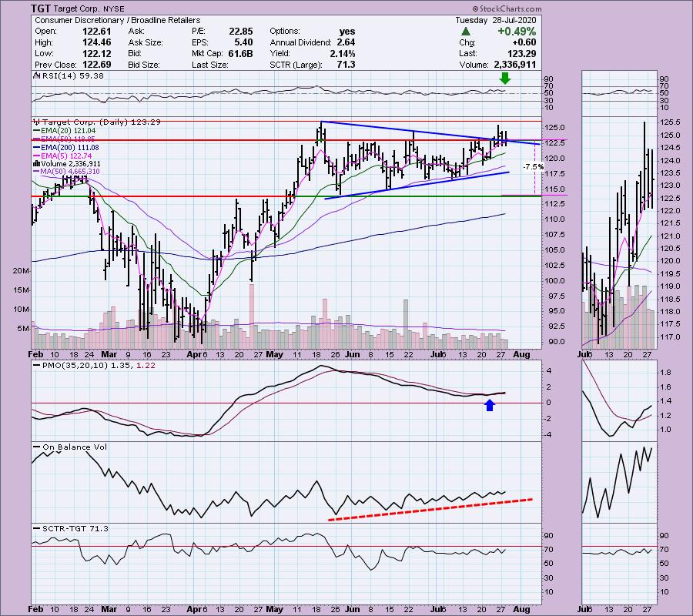Click the SCTR-TGT 71.3 panel label

71,528
